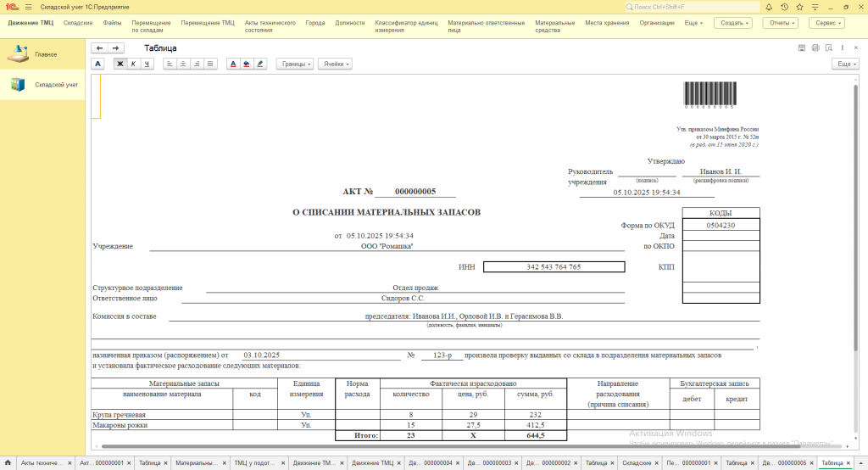Viewport: 868px width, 470px height.
Task: Open Сервис dropdown
Action: tap(827, 23)
